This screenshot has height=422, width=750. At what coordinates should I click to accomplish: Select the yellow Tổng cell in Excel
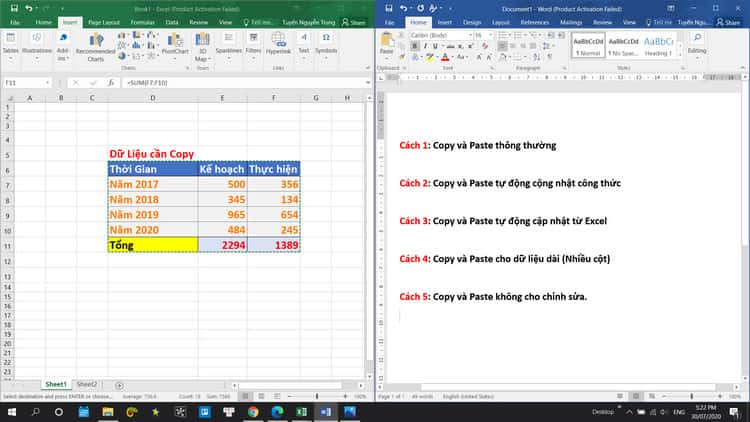pyautogui.click(x=153, y=245)
